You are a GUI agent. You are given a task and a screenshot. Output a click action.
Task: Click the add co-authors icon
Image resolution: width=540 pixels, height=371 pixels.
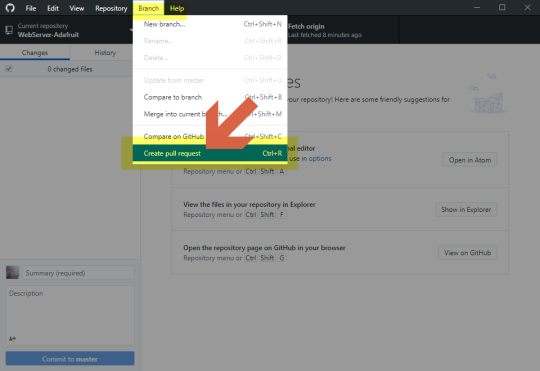tap(12, 339)
